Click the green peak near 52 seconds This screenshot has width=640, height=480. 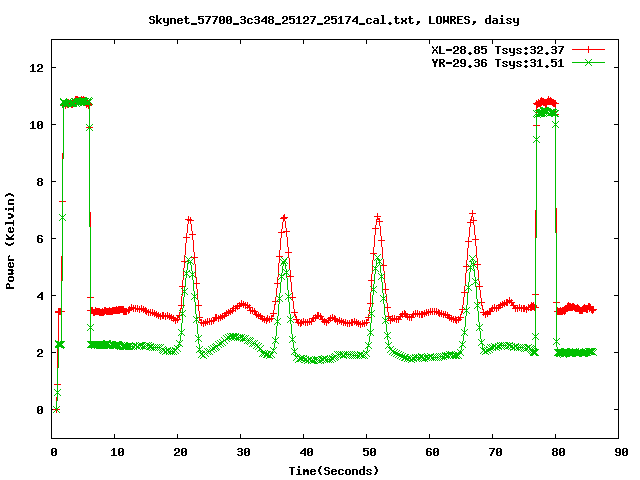378,258
